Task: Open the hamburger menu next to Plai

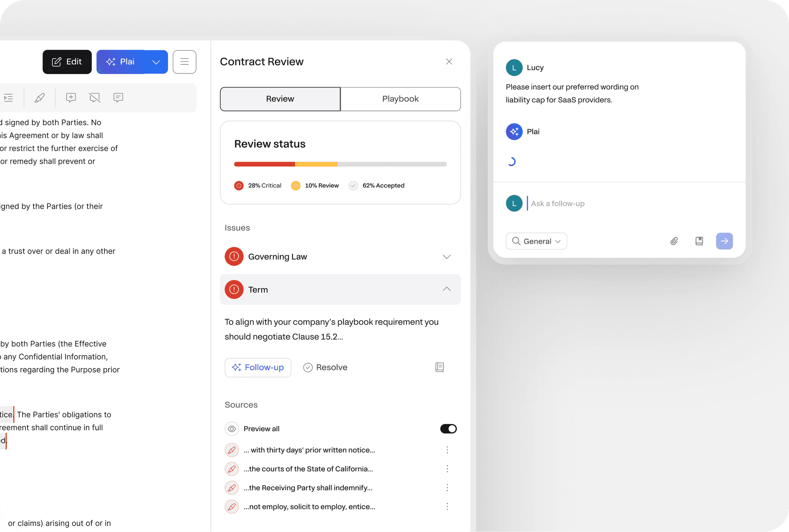Action: [x=184, y=62]
